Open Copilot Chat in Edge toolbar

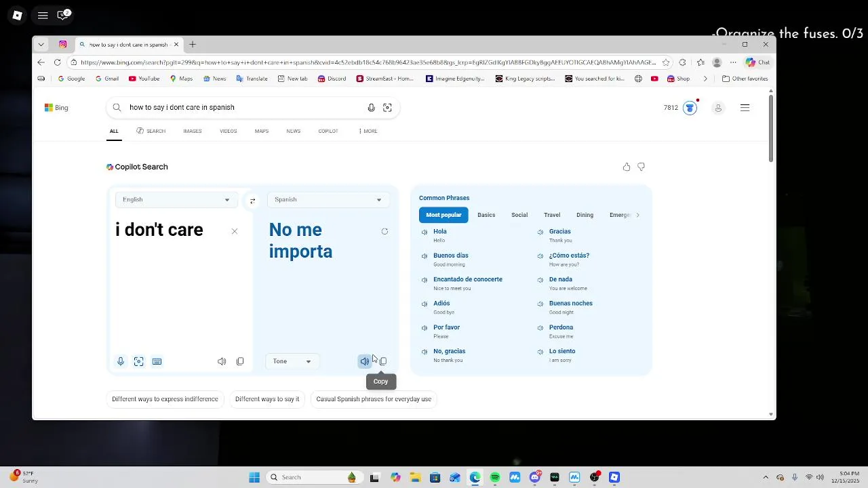click(x=757, y=62)
